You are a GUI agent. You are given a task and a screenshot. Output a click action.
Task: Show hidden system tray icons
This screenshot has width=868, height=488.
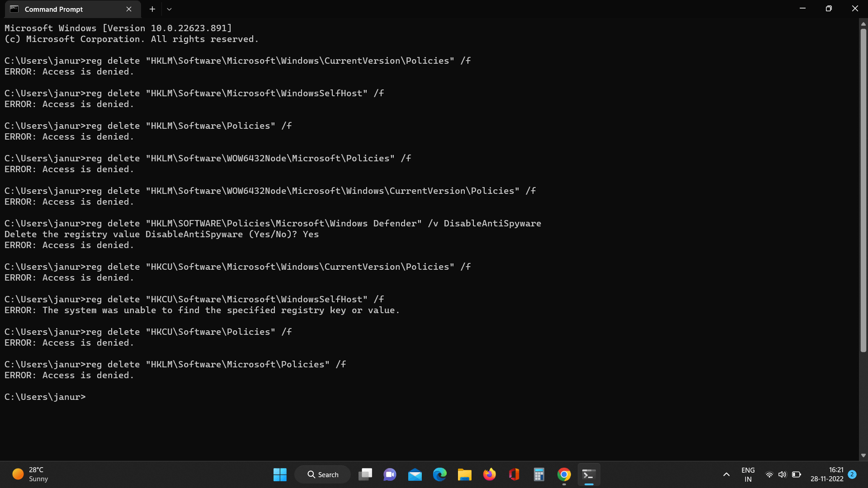coord(726,474)
